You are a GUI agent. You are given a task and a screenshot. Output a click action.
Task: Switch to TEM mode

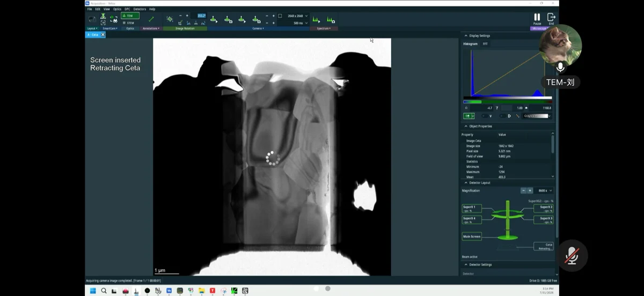(x=130, y=16)
